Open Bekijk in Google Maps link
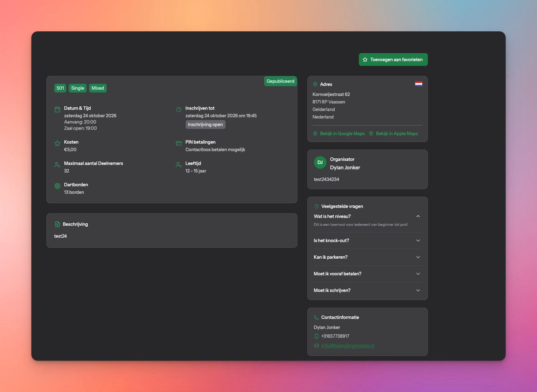 point(342,134)
